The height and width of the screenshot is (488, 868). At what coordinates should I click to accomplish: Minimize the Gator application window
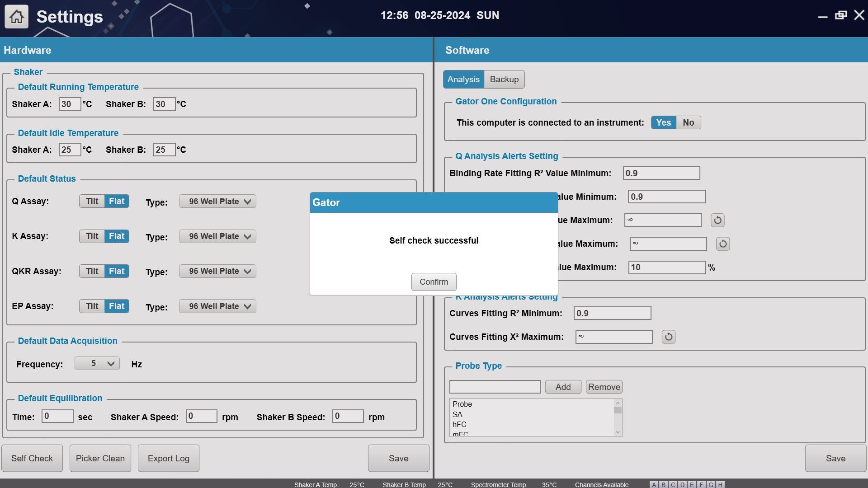(x=822, y=16)
